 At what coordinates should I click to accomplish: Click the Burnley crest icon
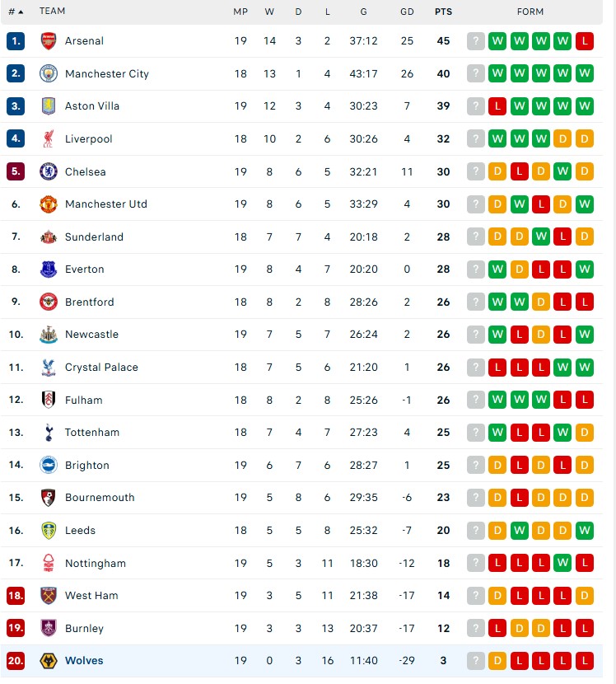(x=49, y=628)
